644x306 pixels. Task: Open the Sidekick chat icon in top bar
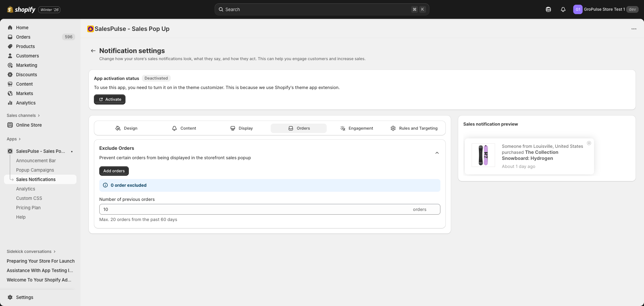coord(548,9)
